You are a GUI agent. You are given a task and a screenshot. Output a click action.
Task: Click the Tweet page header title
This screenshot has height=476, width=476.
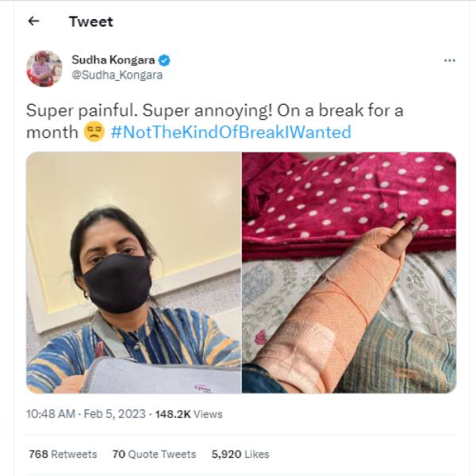(90, 21)
